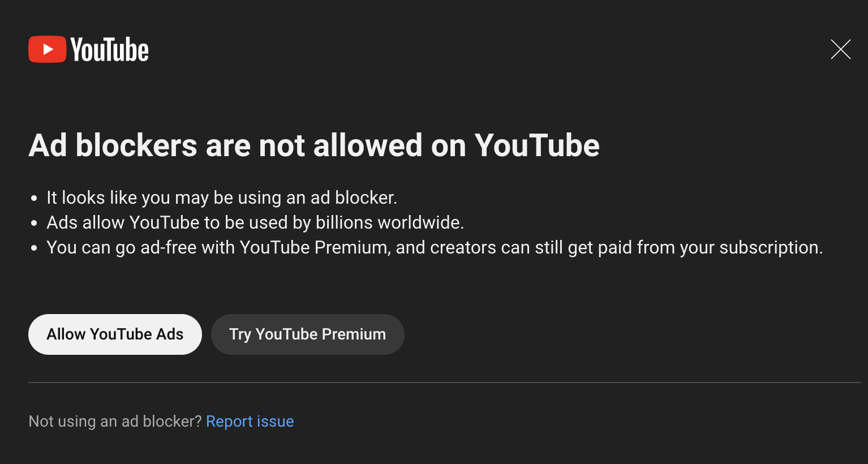Click the 'It looks like you may be using' line
This screenshot has height=464, width=868.
pos(222,198)
